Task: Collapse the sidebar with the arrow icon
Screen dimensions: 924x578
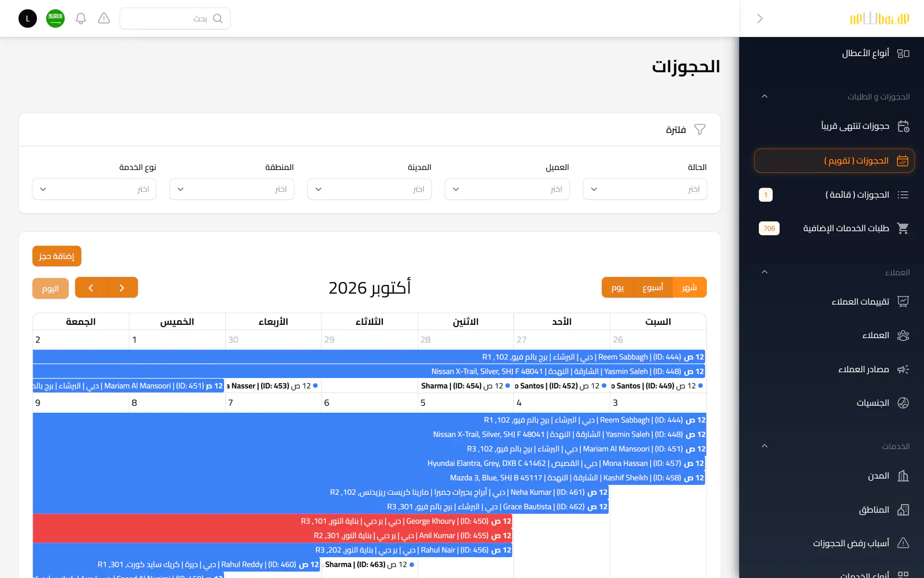Action: (x=760, y=18)
